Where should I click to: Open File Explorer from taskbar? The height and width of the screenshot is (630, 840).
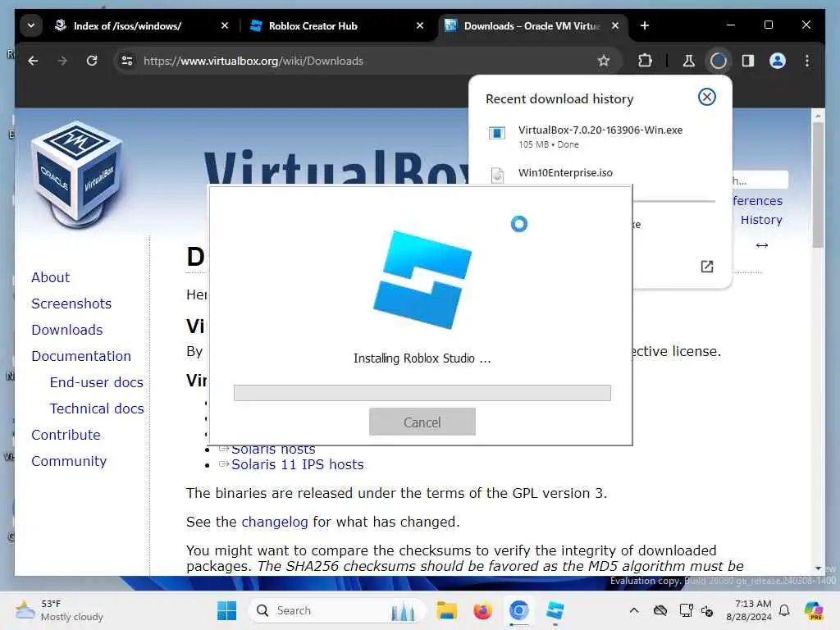point(446,610)
